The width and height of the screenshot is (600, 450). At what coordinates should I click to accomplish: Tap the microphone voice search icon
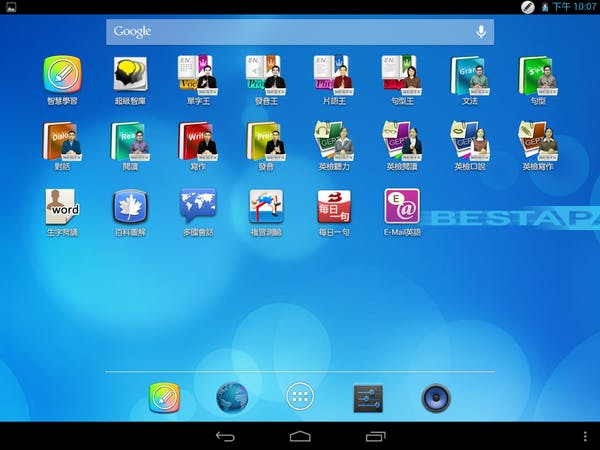pyautogui.click(x=481, y=32)
